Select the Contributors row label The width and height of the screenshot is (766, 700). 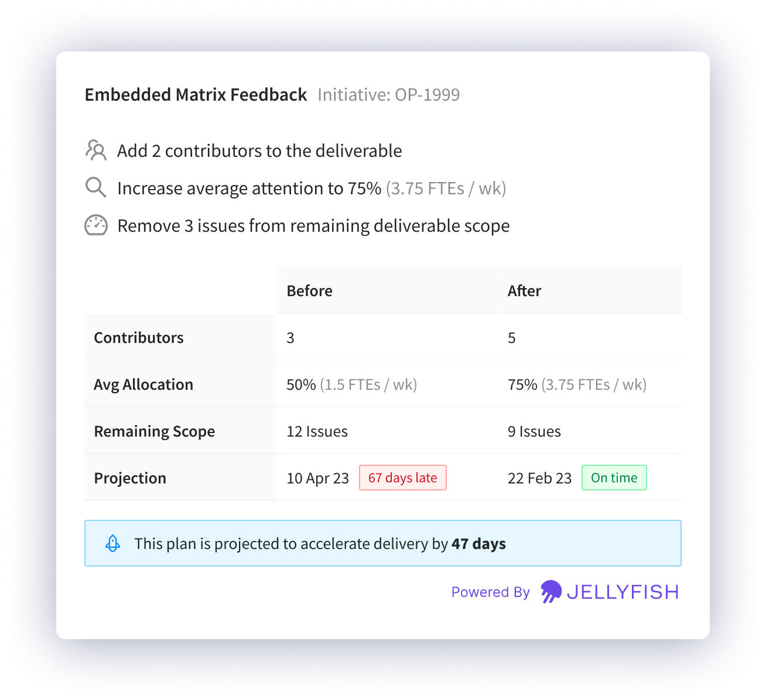(139, 338)
